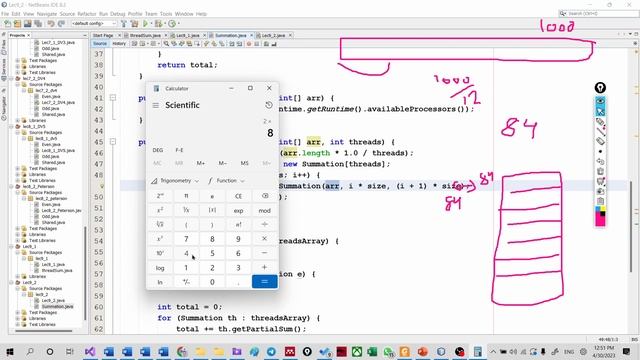The width and height of the screenshot is (640, 360).
Task: Click the New Project icon in NetBeans toolbar
Action: coord(17,24)
